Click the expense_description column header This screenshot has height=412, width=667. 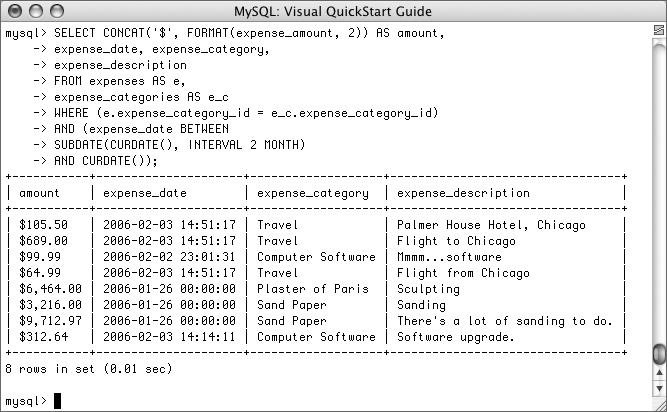coord(463,193)
